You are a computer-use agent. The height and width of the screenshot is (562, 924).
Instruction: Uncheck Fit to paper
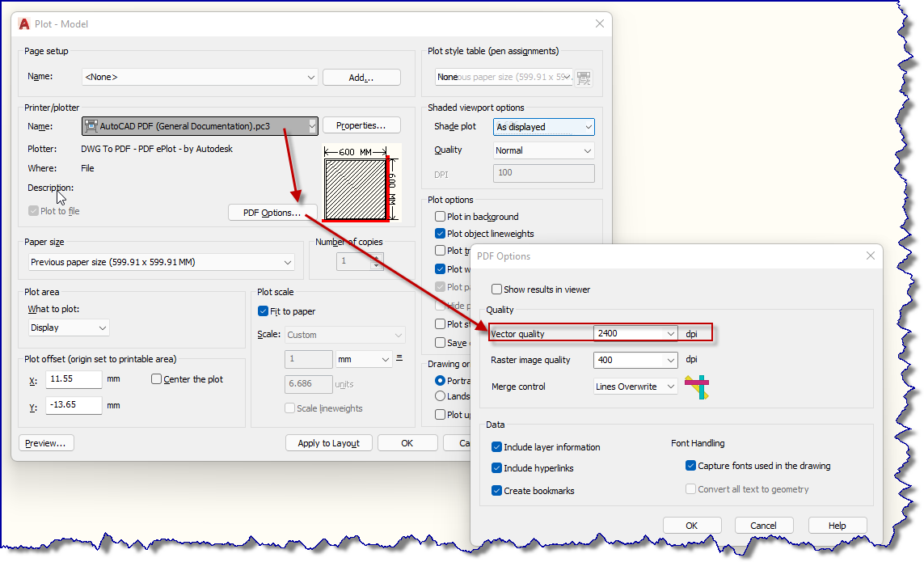click(x=263, y=311)
